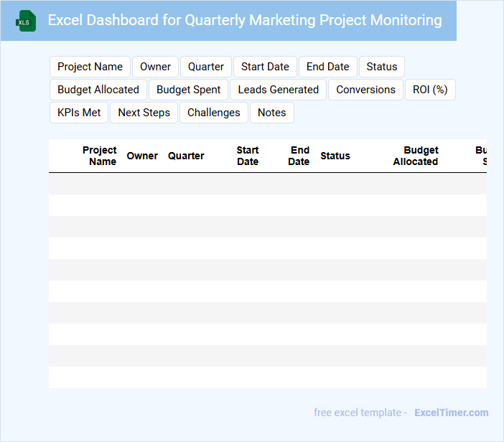
Task: Click the dashboard title heading text
Action: click(245, 20)
